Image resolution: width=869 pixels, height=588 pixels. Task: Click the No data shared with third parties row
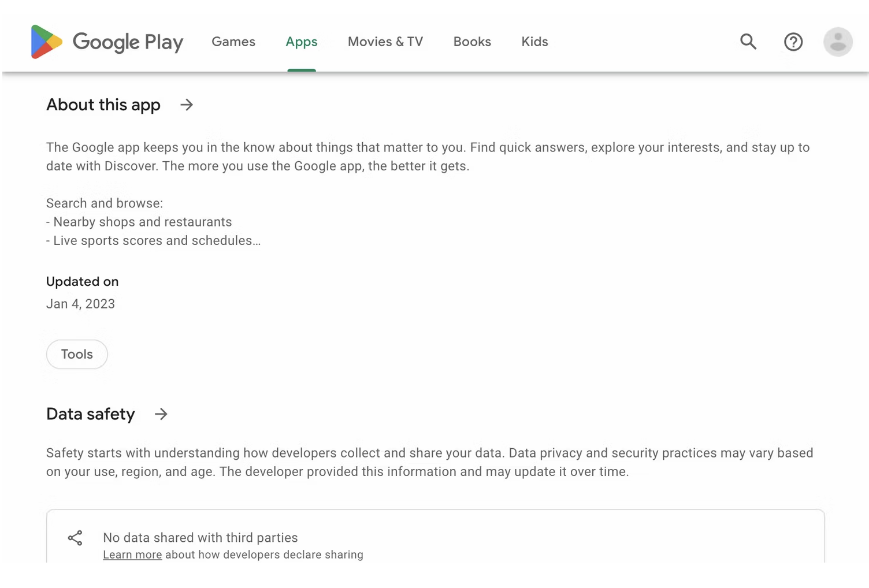tap(200, 537)
